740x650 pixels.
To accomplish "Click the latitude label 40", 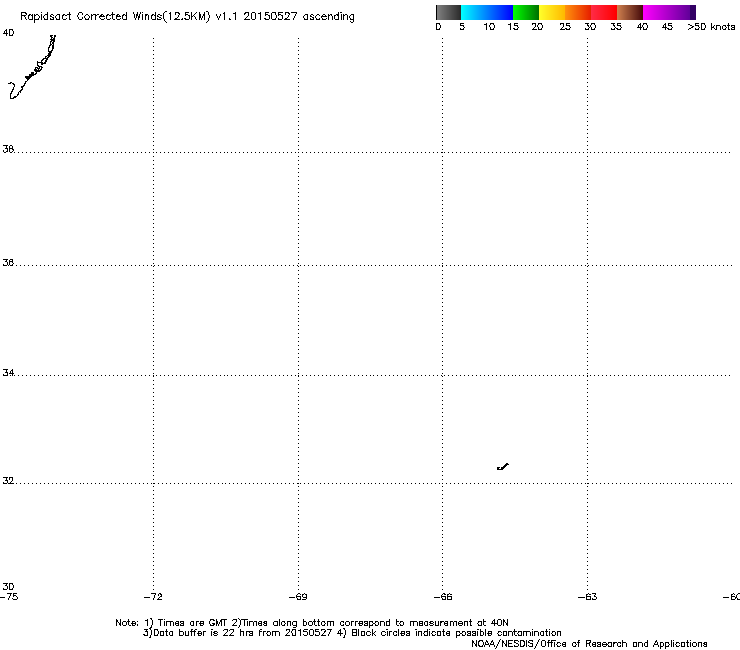I will pyautogui.click(x=8, y=33).
